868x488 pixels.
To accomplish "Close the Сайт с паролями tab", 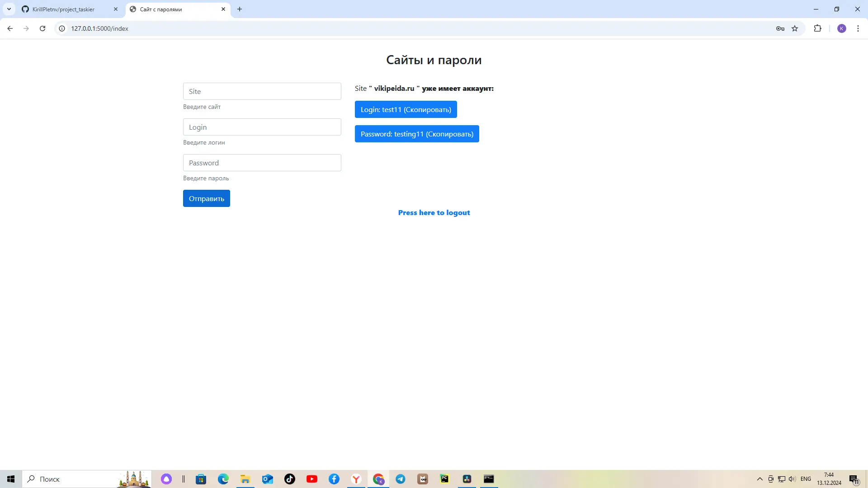I will pyautogui.click(x=223, y=9).
